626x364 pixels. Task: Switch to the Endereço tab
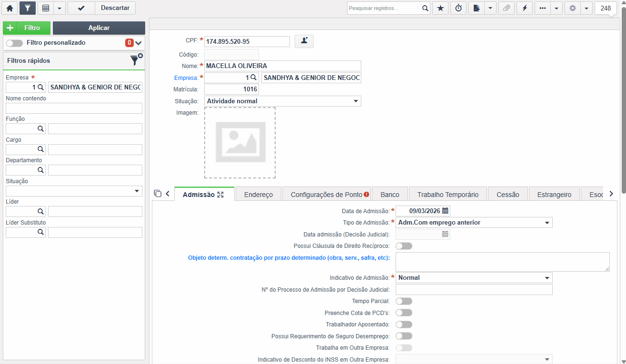pyautogui.click(x=258, y=194)
